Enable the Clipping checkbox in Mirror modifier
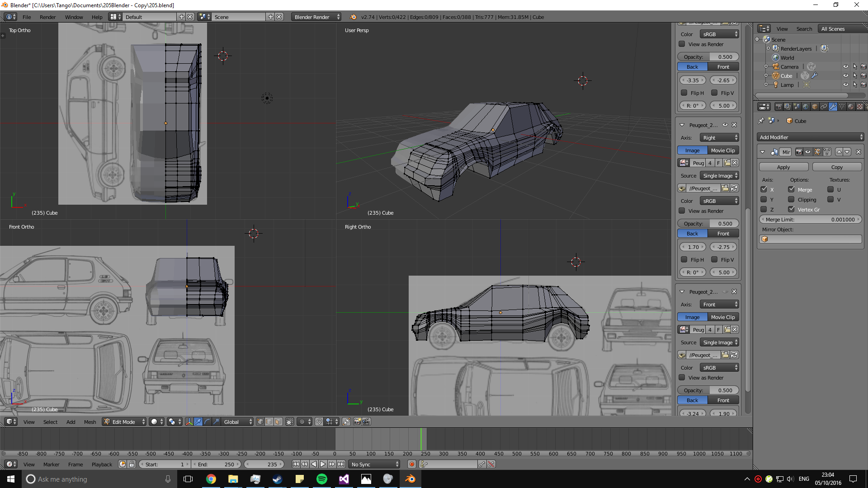The width and height of the screenshot is (868, 488). click(791, 199)
